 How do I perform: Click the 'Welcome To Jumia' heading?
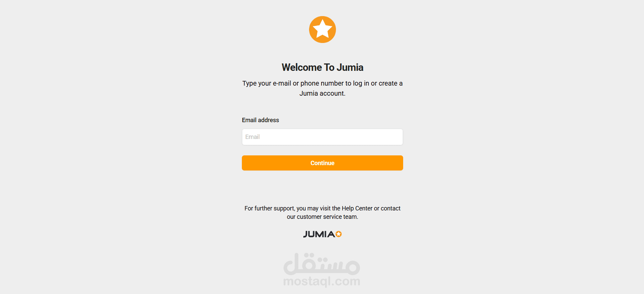[323, 67]
